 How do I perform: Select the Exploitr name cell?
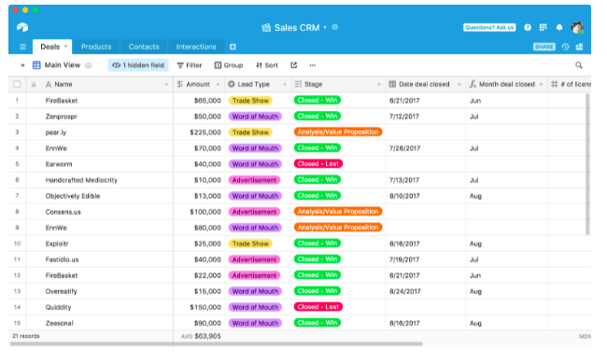pyautogui.click(x=100, y=244)
